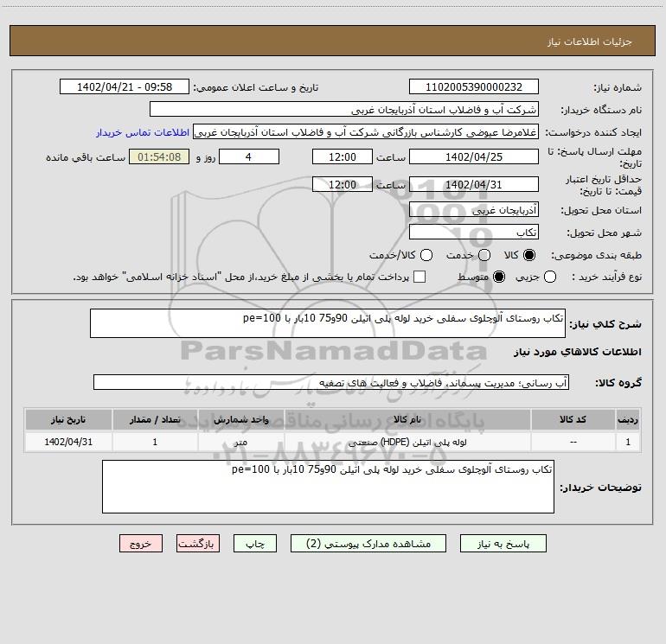Open the اطلاعات تماس خریدار link
666x644 pixels.
coord(143,132)
